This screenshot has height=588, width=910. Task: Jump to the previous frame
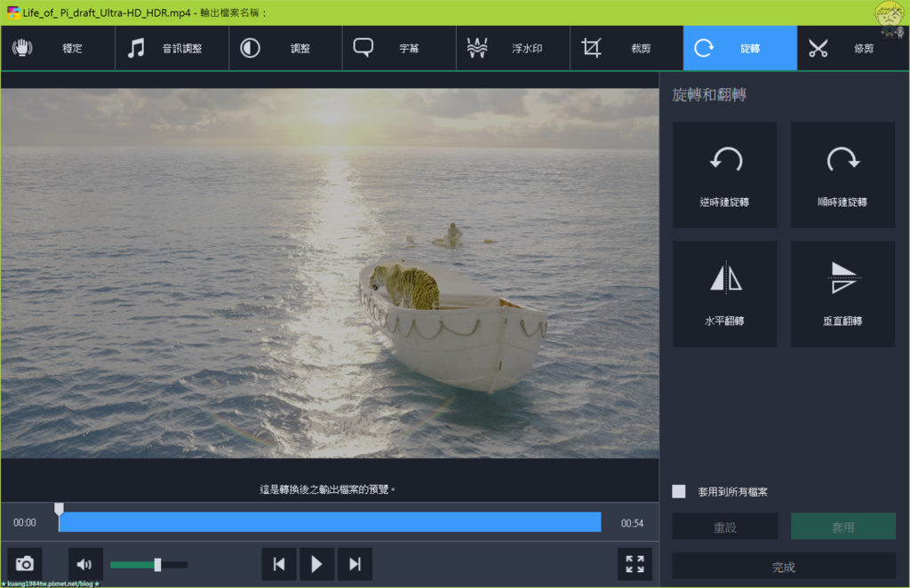point(279,564)
